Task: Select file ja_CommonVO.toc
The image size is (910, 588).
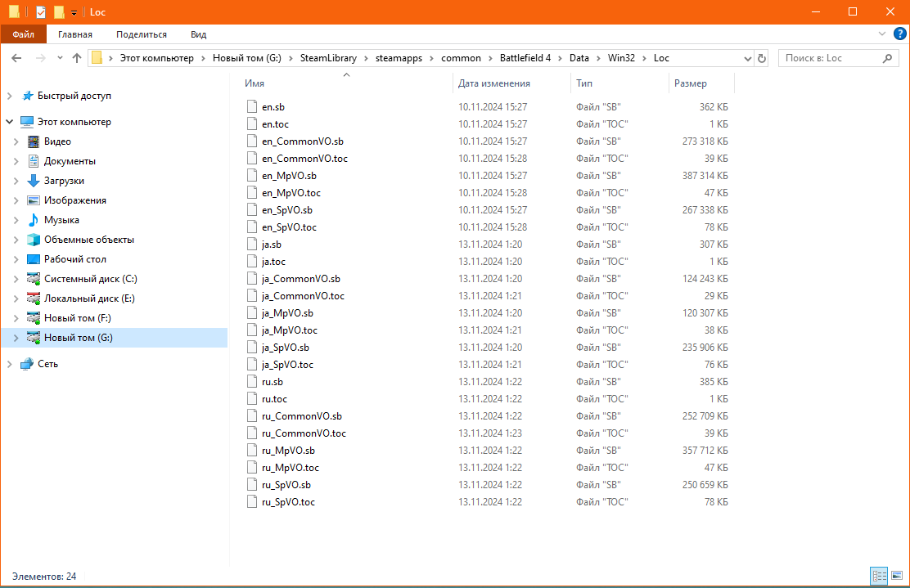Action: coord(303,296)
